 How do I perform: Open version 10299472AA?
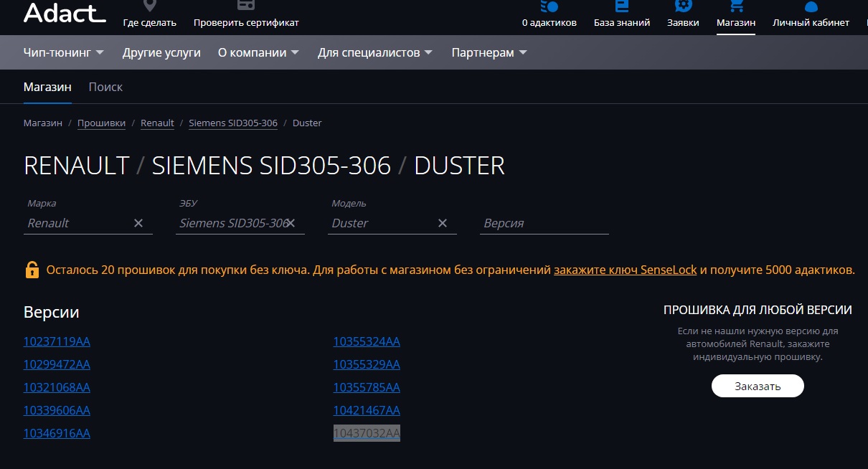pos(57,364)
